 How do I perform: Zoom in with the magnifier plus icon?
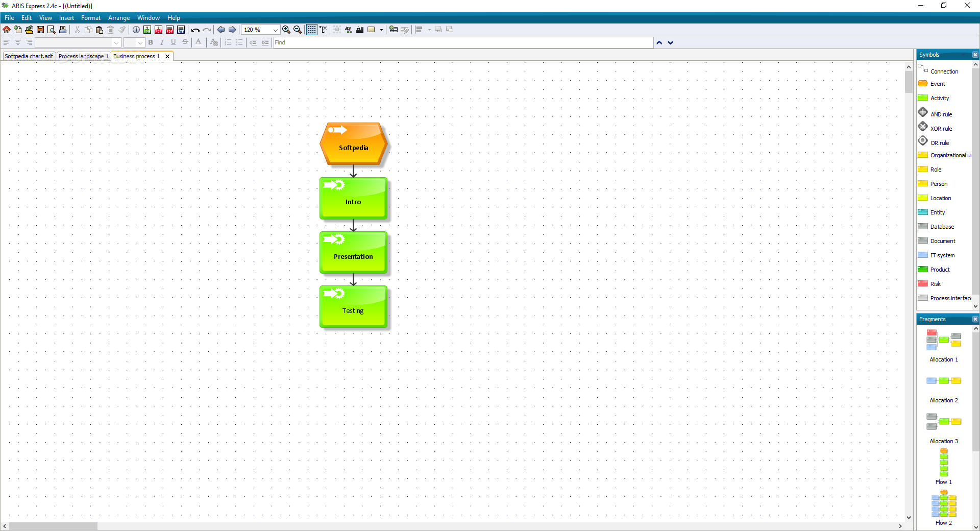286,30
